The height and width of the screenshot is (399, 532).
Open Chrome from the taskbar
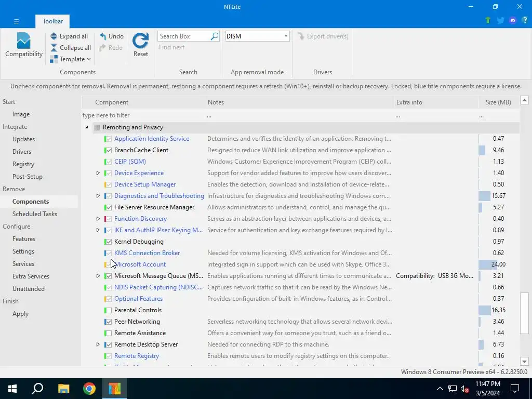tap(89, 389)
